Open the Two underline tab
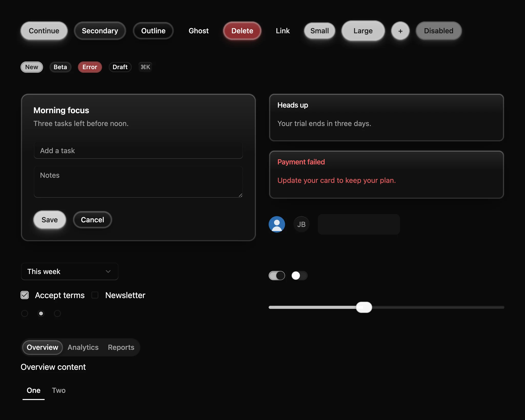Image resolution: width=525 pixels, height=420 pixels. [59, 390]
